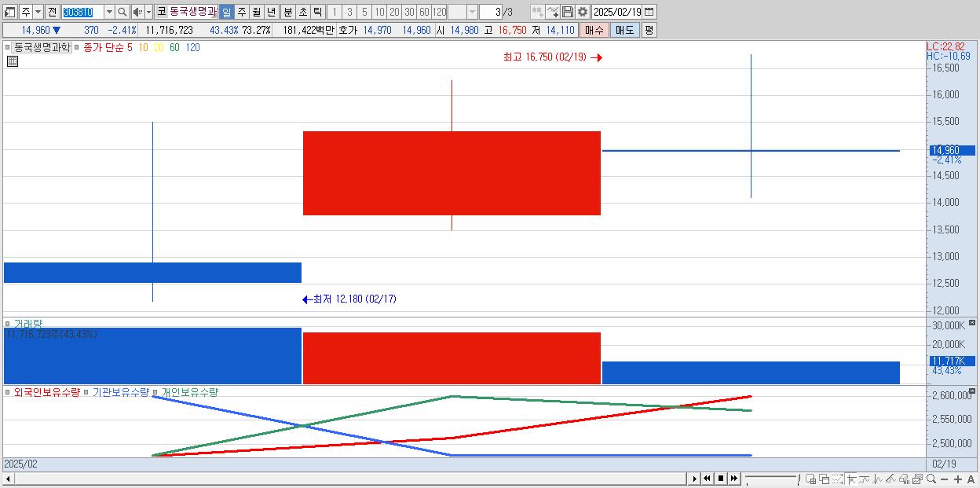Screen dimensions: 980x488
Task: Open the calendar date picker icon
Action: [x=649, y=12]
